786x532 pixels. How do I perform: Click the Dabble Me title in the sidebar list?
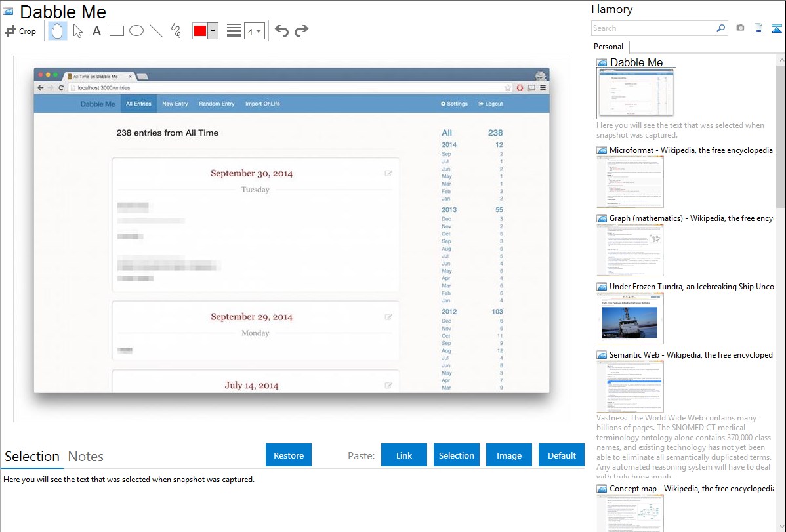click(636, 63)
